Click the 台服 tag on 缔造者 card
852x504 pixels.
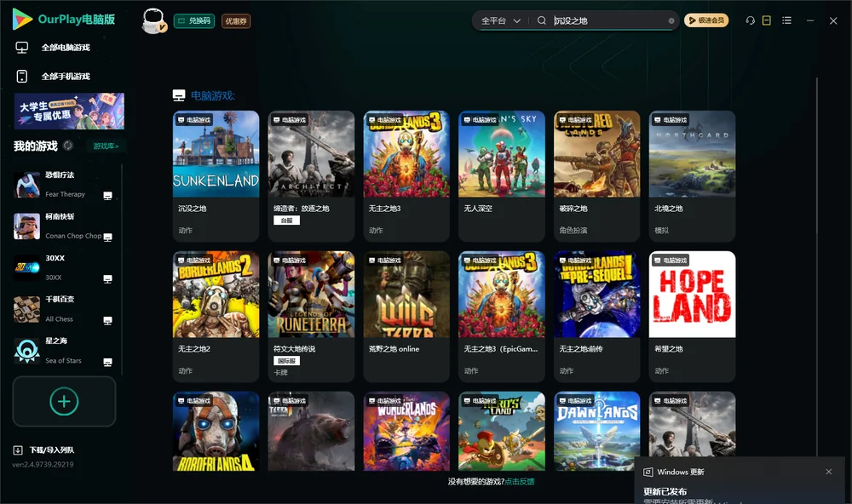click(x=286, y=220)
